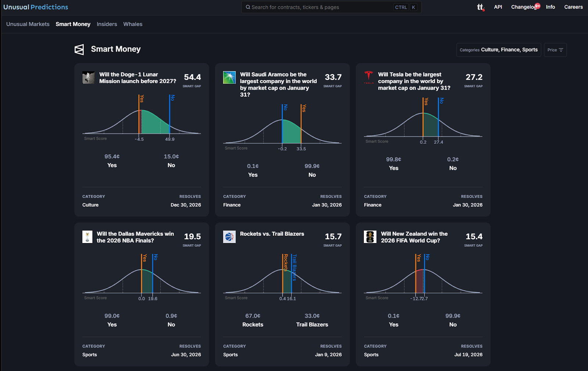Click the search magnifier icon
Screen dimensions: 588x371
pyautogui.click(x=248, y=7)
